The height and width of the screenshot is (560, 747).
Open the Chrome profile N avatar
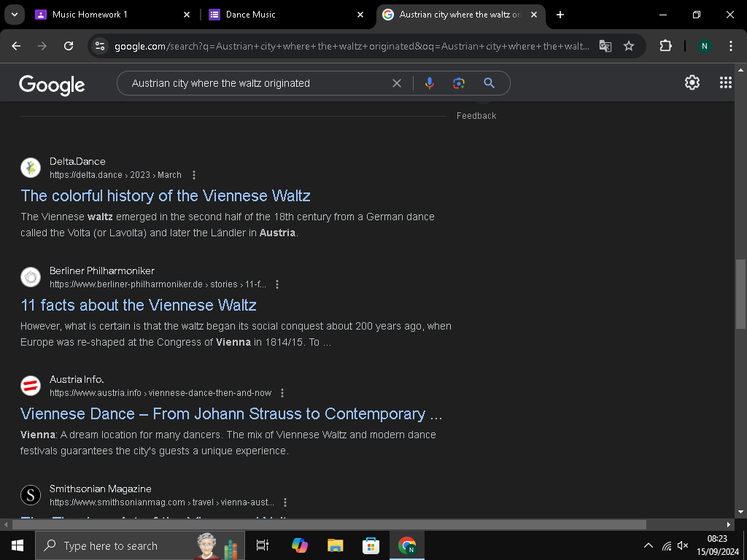[704, 46]
